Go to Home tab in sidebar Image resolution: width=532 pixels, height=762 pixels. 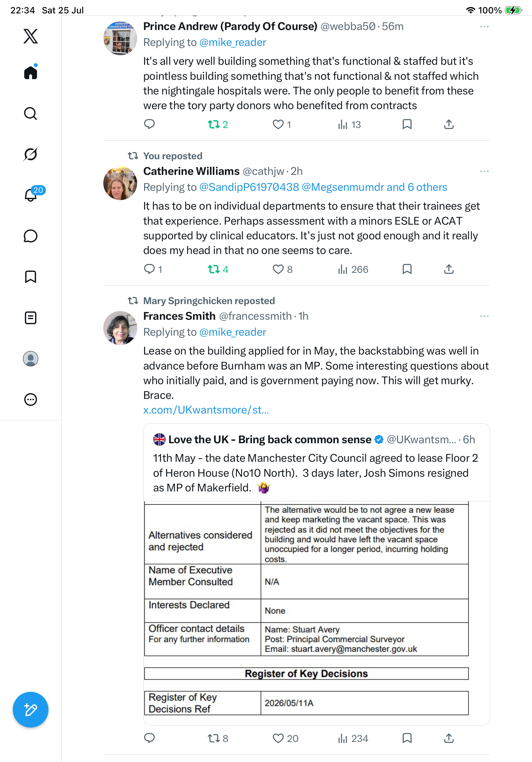pos(31,72)
